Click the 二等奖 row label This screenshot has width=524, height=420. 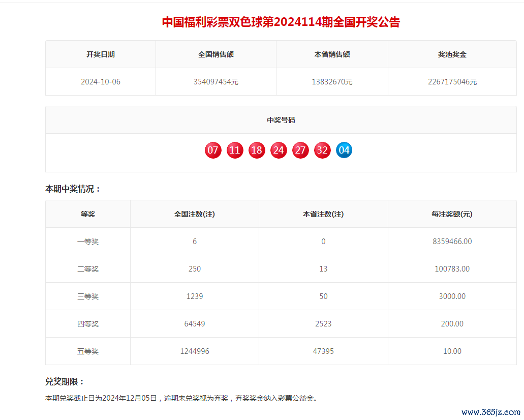(x=88, y=269)
